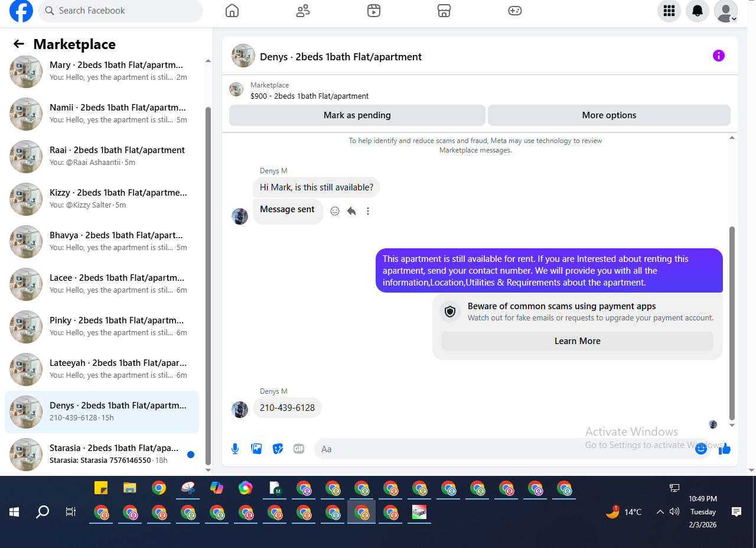
Task: Click the Aa message input field
Action: [512, 449]
